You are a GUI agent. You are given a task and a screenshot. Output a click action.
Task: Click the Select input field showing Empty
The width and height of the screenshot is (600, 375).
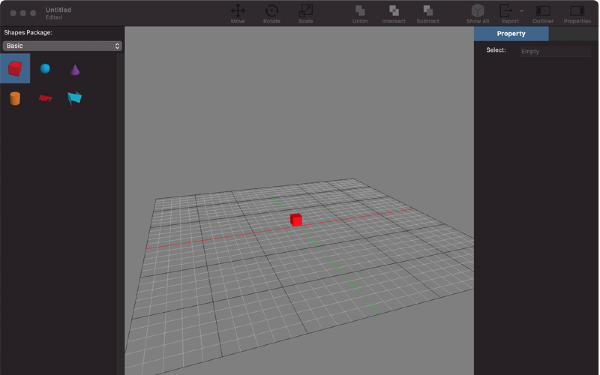[555, 51]
